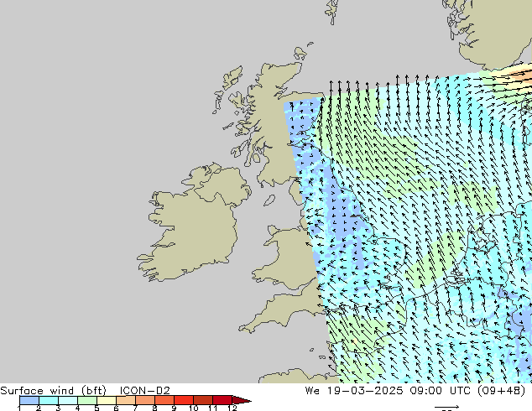Click the Isle of Man on the map
Viewport: 532px width, 411px height.
(x=269, y=200)
